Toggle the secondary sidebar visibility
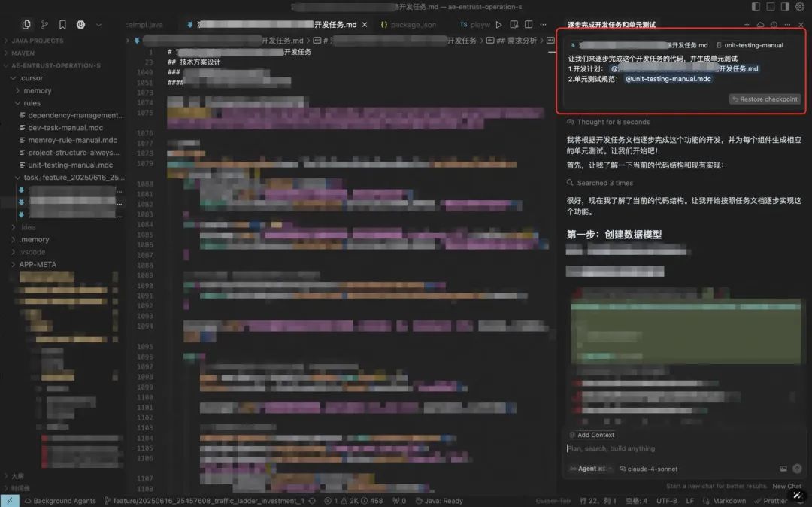 tap(785, 6)
